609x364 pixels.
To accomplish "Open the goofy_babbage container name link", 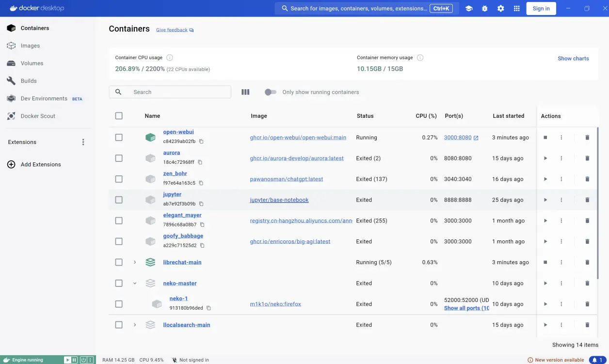I will tap(183, 236).
